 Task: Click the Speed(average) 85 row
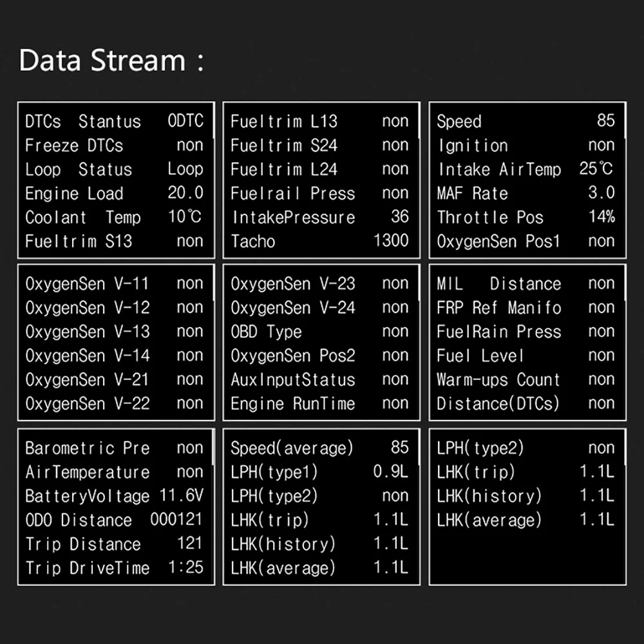319,448
